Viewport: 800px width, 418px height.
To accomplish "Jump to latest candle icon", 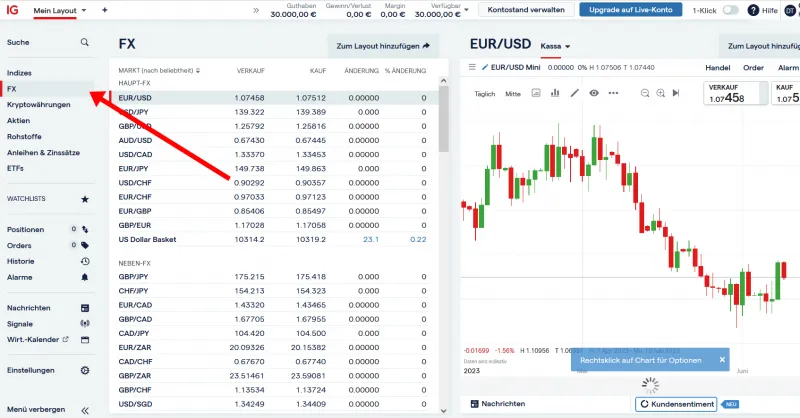I will click(x=676, y=93).
